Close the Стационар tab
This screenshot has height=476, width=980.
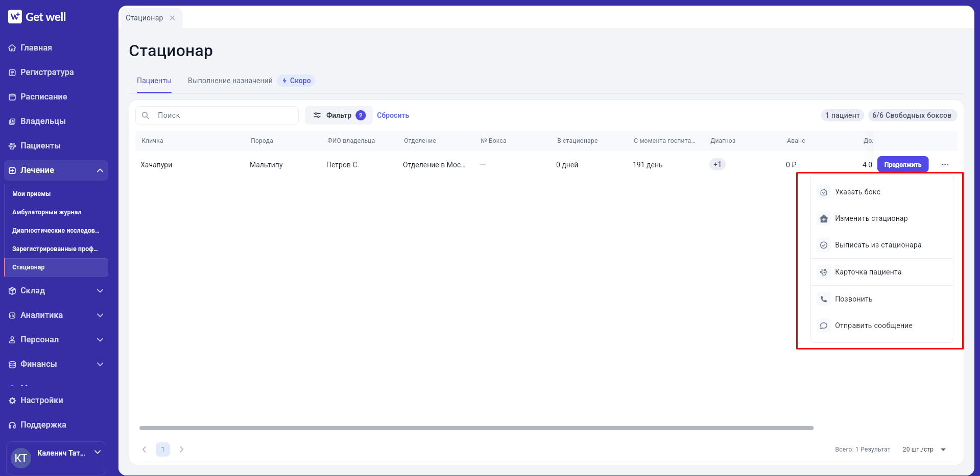point(173,18)
